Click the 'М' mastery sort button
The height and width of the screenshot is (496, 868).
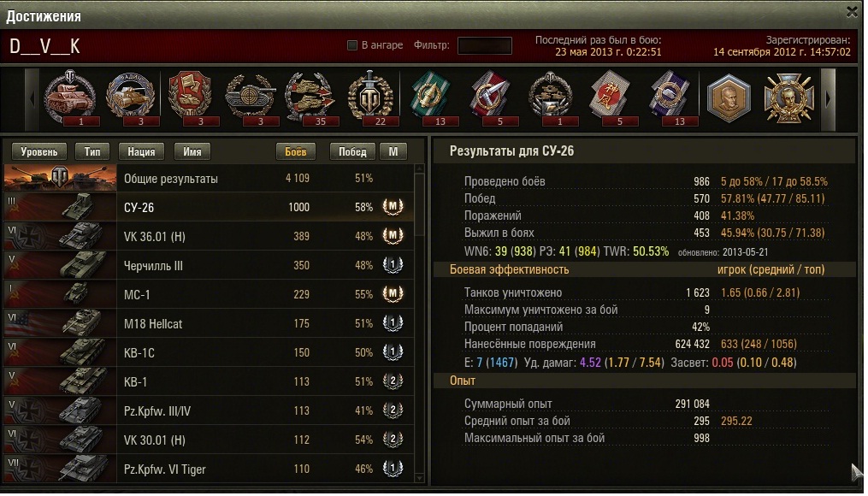coord(393,151)
